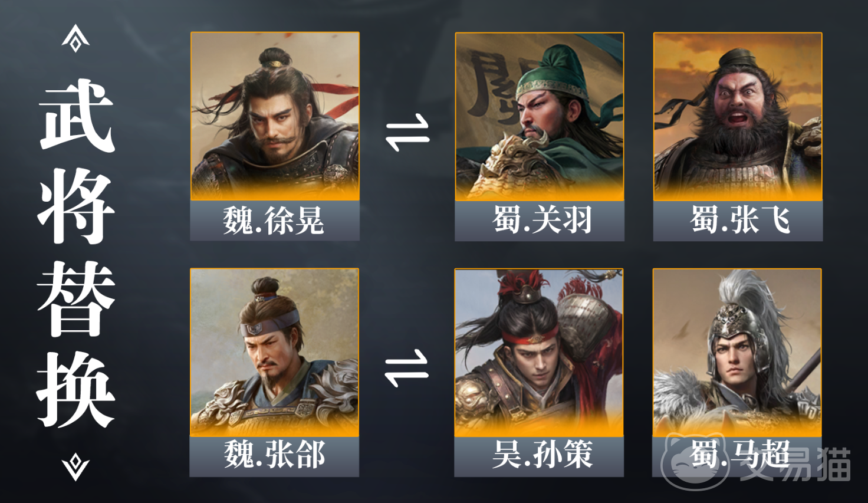Click the 蜀.关羽 name label
The image size is (868, 503).
pos(540,221)
